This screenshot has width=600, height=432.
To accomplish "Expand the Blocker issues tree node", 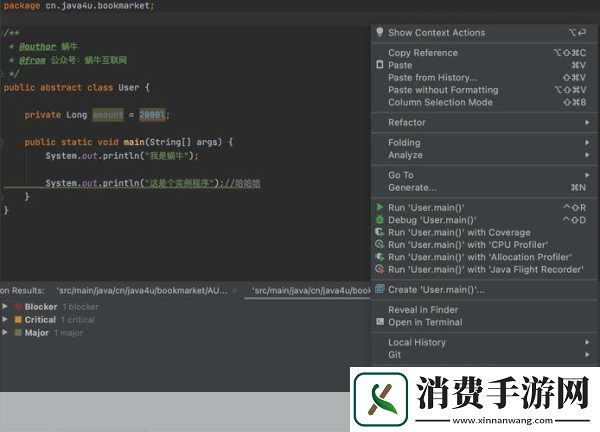I will coord(5,307).
